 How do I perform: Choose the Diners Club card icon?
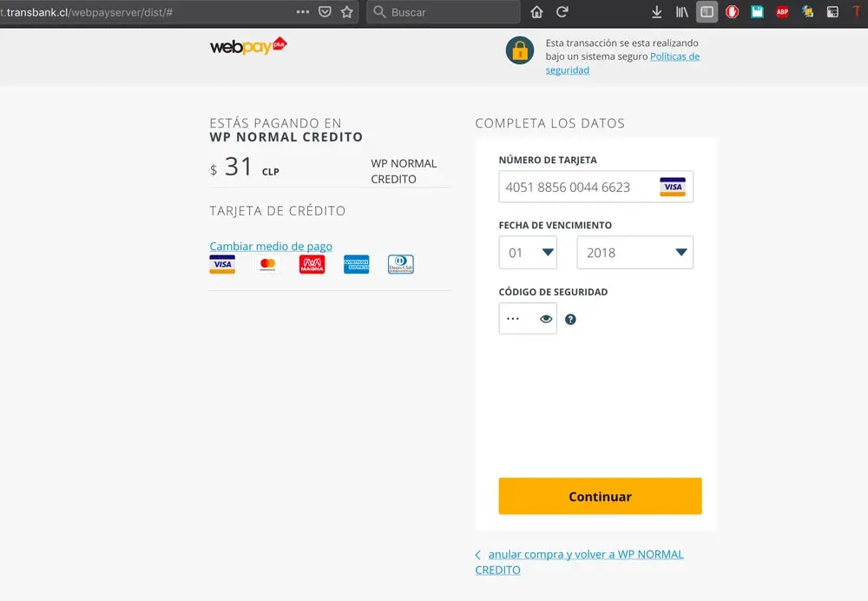coord(401,264)
